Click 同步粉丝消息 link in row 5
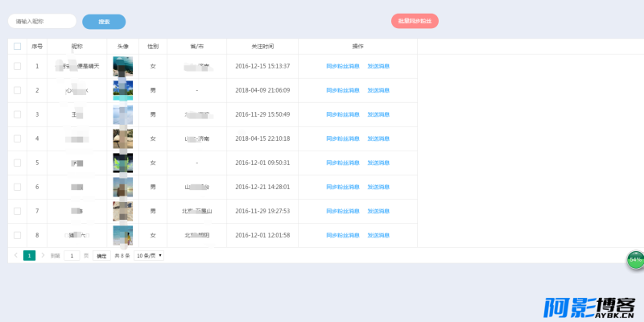 (343, 163)
